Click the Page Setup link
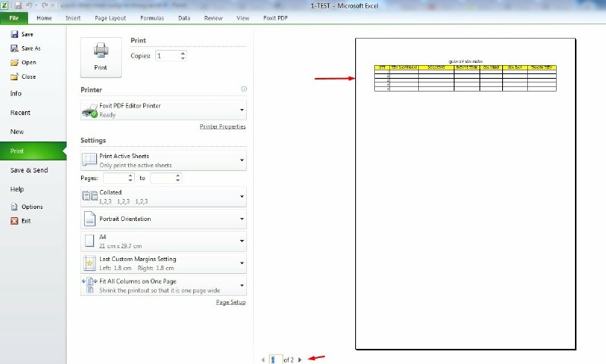The width and height of the screenshot is (606, 364). pos(231,302)
